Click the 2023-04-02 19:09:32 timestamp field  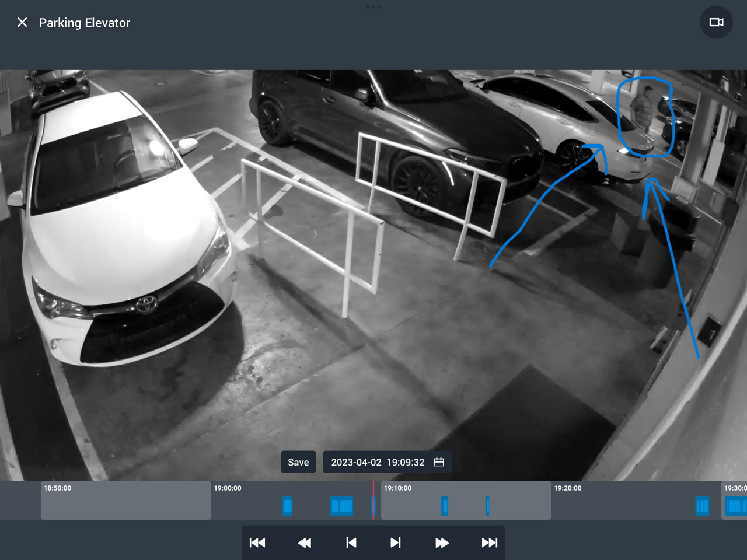(x=378, y=462)
